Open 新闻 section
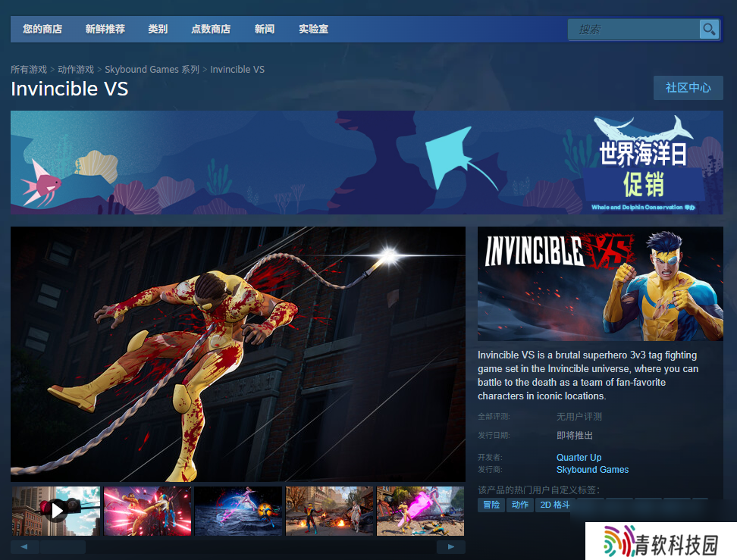 [265, 29]
